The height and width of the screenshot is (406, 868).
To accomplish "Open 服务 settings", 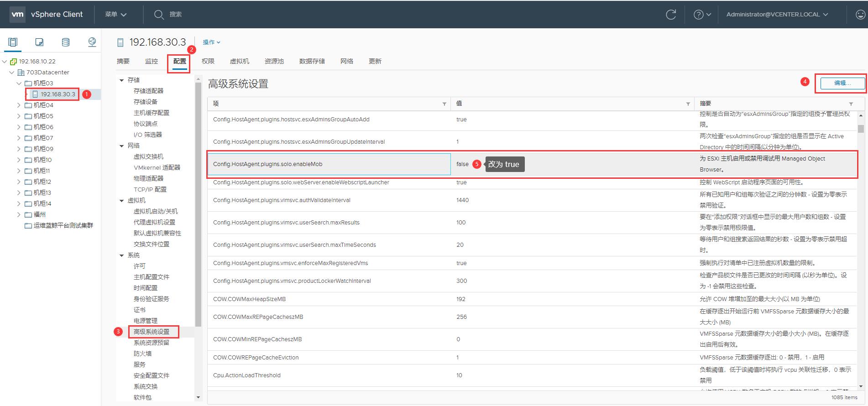I will tap(140, 364).
